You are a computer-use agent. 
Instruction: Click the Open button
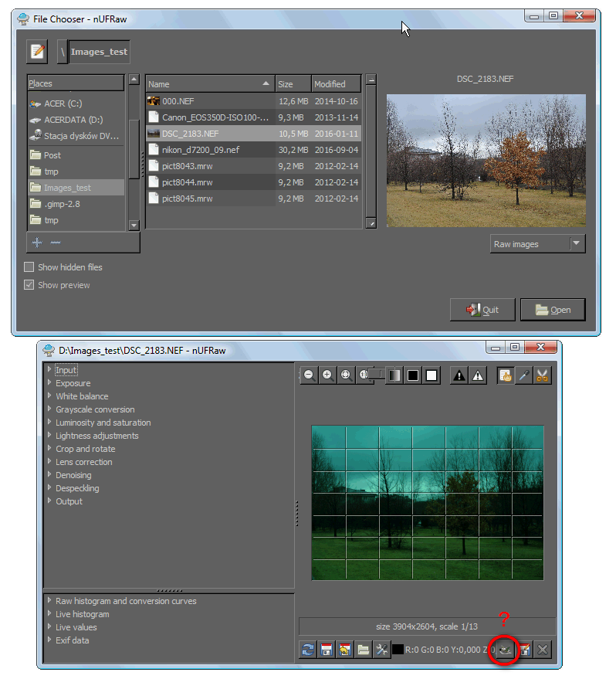click(553, 310)
